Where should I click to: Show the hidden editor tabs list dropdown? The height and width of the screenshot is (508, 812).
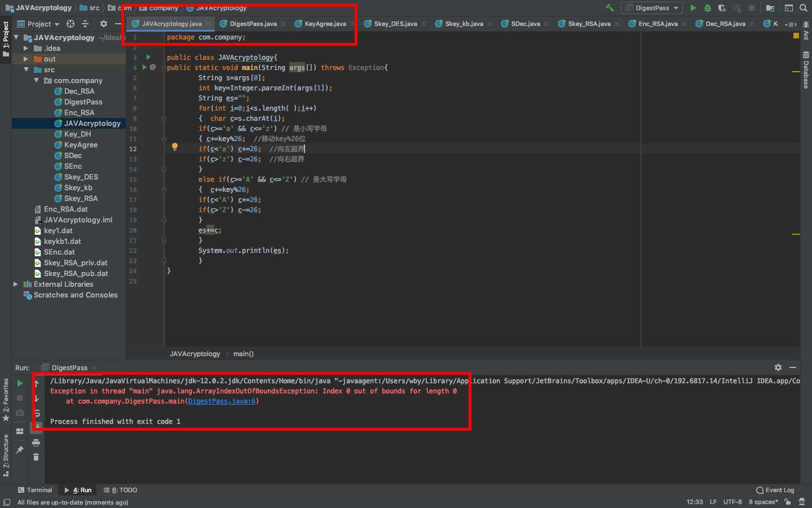[791, 24]
